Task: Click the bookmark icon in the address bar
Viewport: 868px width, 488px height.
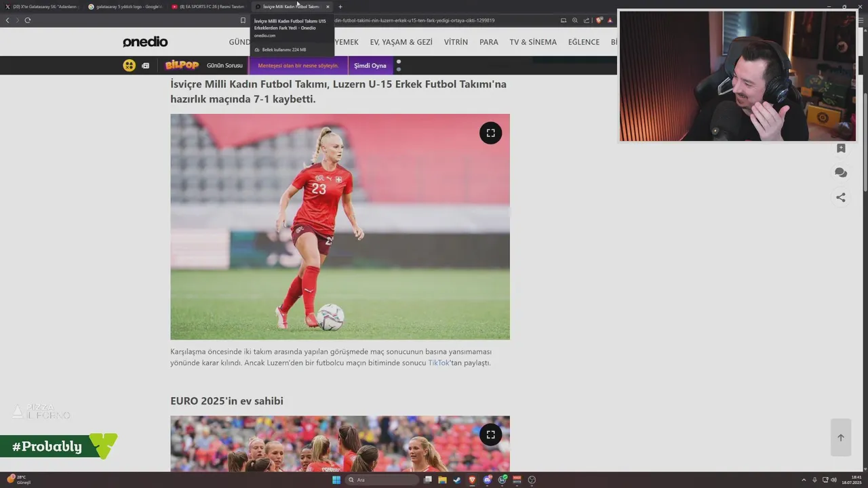Action: tap(243, 20)
